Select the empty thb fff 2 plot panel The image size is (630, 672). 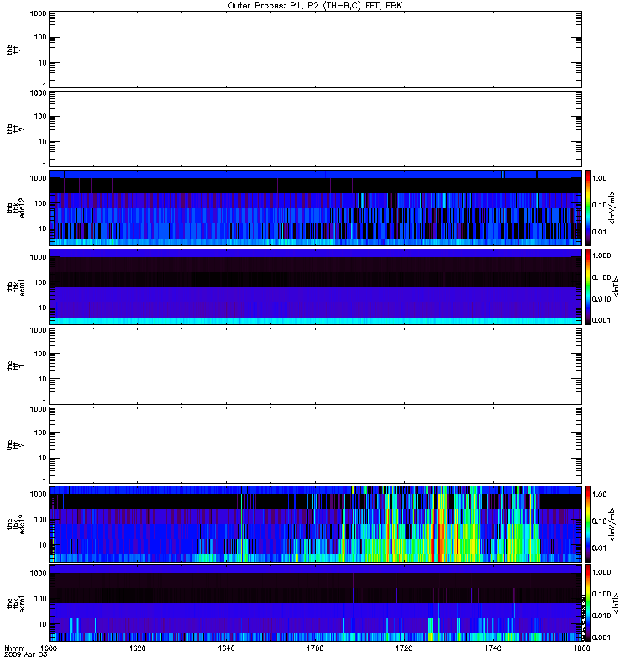315,129
